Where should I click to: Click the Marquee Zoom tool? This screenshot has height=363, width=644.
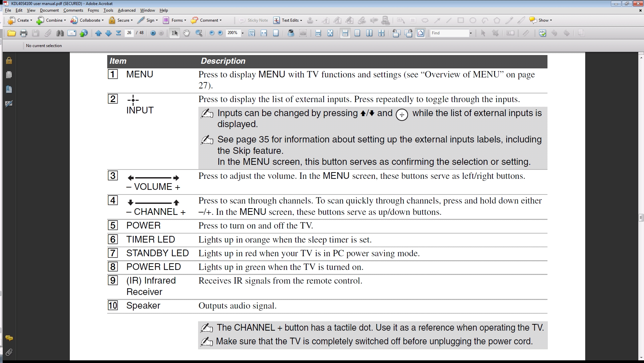[199, 33]
